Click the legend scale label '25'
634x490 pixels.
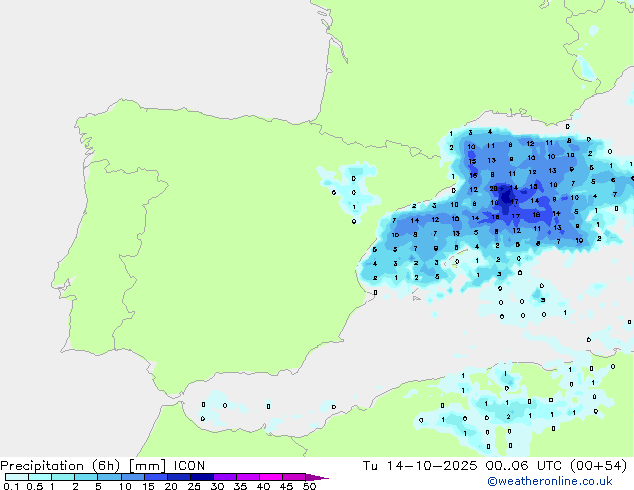click(x=194, y=486)
